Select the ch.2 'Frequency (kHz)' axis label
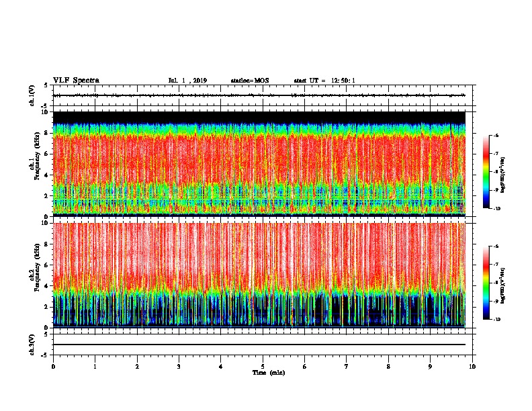Image resolution: width=532 pixels, height=411 pixels. pyautogui.click(x=37, y=267)
